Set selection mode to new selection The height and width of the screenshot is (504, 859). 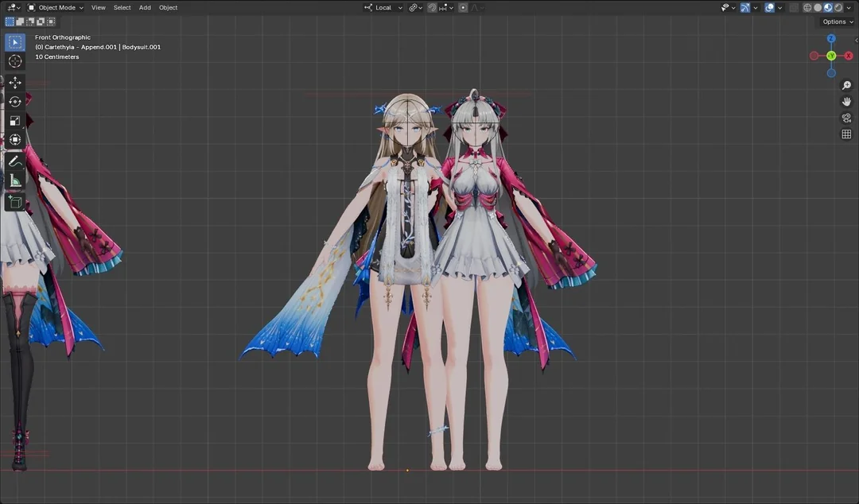pos(10,22)
